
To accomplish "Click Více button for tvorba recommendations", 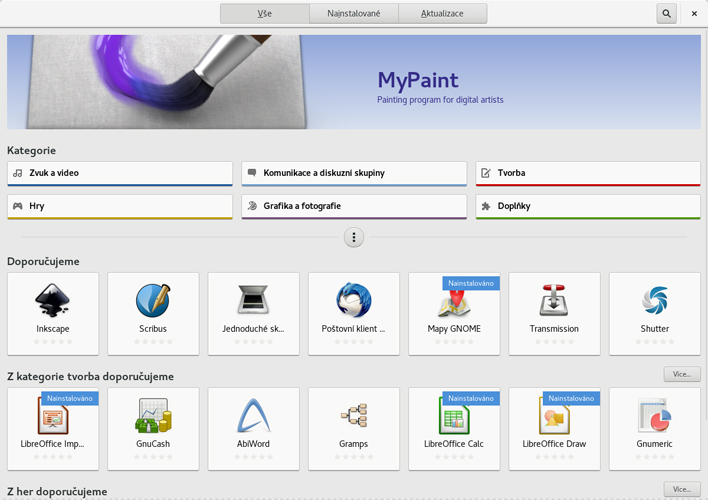I will [x=682, y=374].
